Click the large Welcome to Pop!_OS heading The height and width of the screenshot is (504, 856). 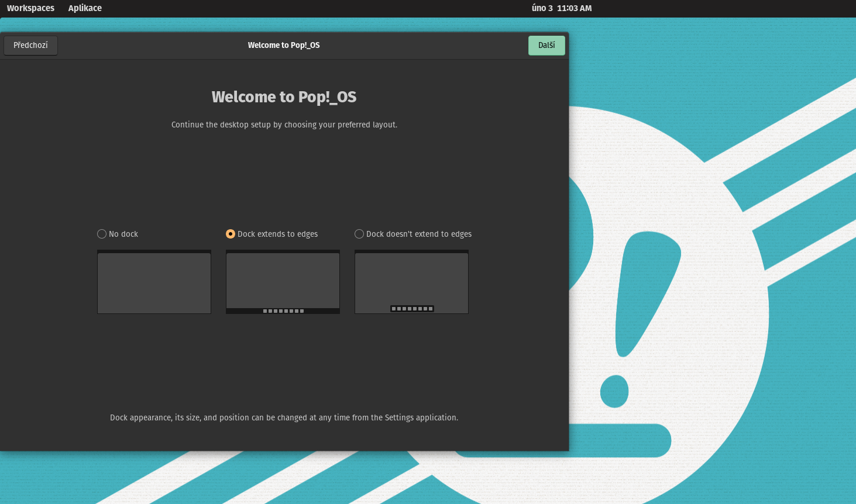(x=284, y=97)
